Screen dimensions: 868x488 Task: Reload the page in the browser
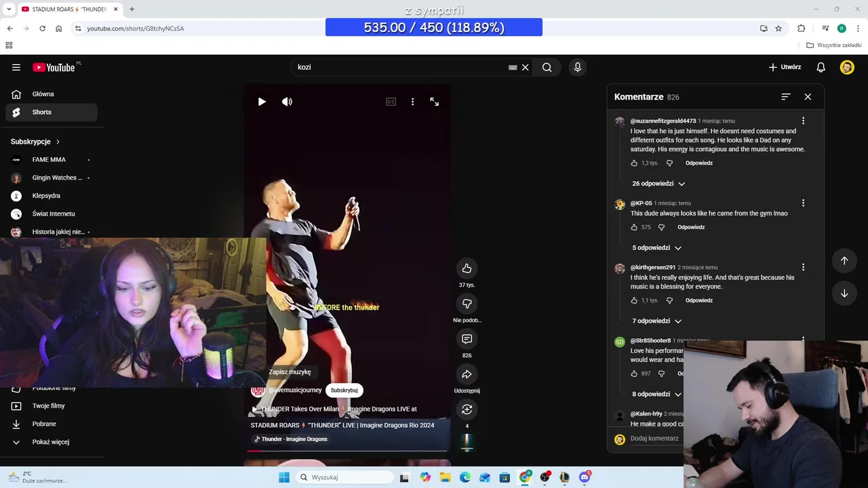point(42,28)
